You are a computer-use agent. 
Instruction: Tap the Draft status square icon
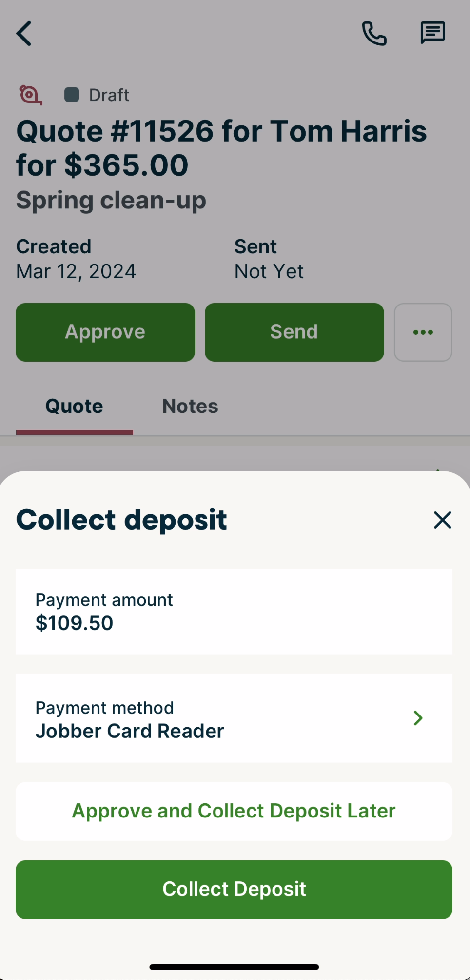pyautogui.click(x=72, y=95)
